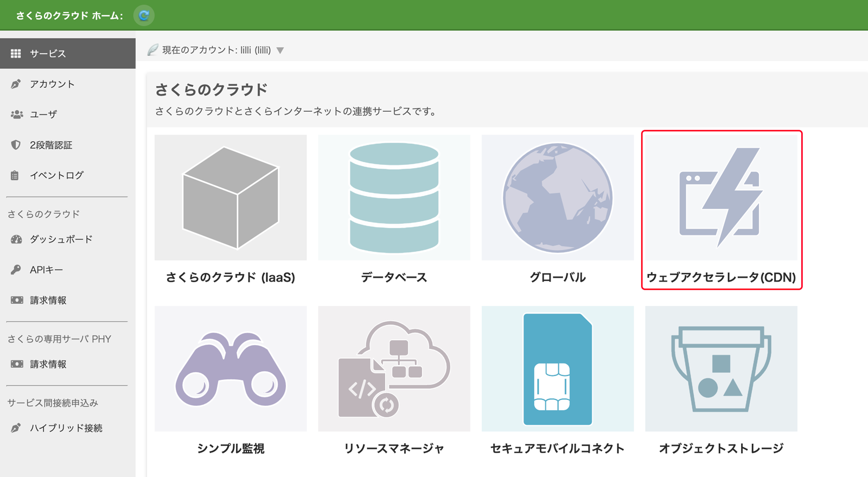Click the シンプル監視 label
The height and width of the screenshot is (477, 868).
pyautogui.click(x=231, y=448)
